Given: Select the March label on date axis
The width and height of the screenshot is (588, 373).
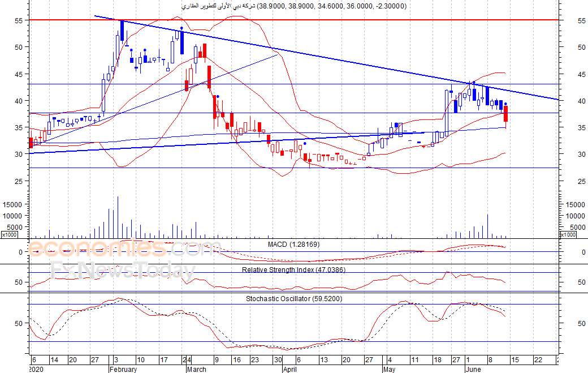Looking at the screenshot, I should (197, 369).
